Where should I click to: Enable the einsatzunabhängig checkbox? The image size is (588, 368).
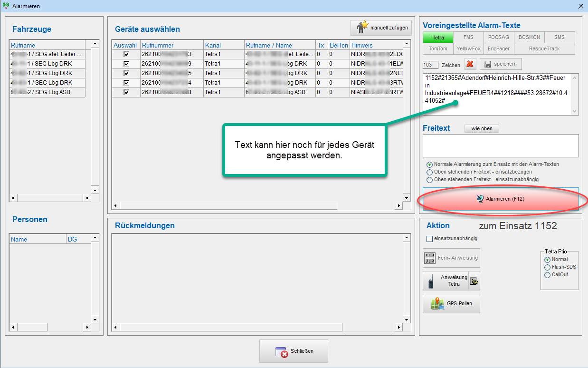(430, 239)
